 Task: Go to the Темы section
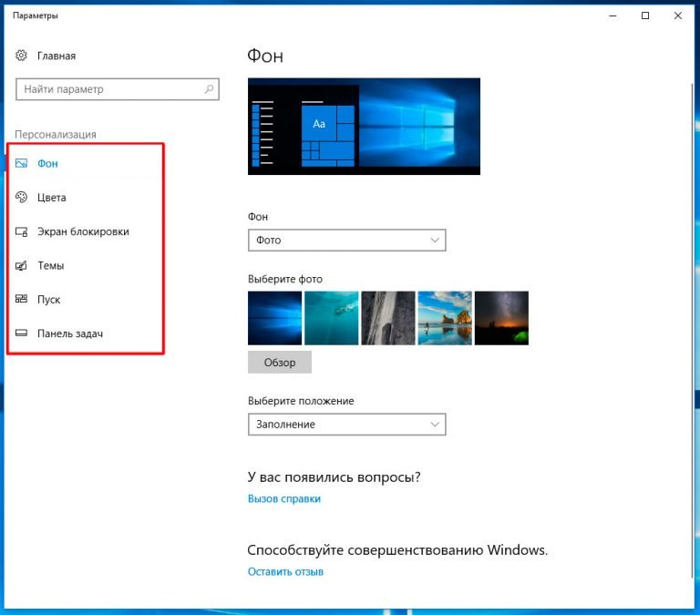51,266
